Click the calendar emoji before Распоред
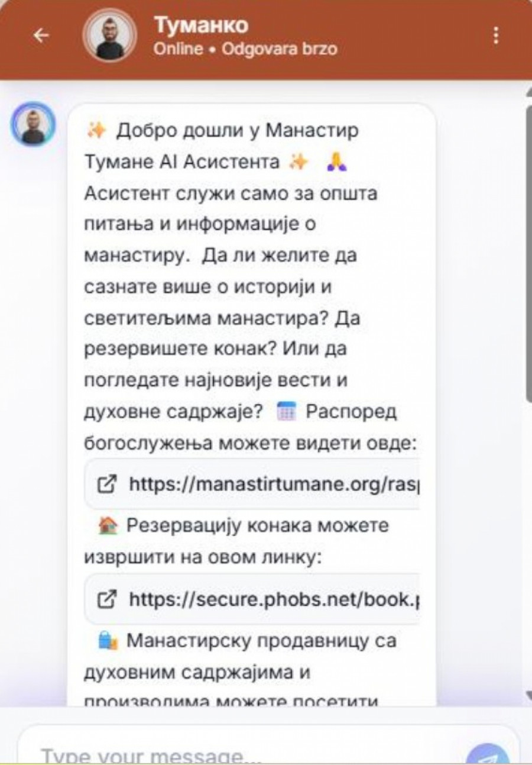This screenshot has height=765, width=532. pos(286,412)
